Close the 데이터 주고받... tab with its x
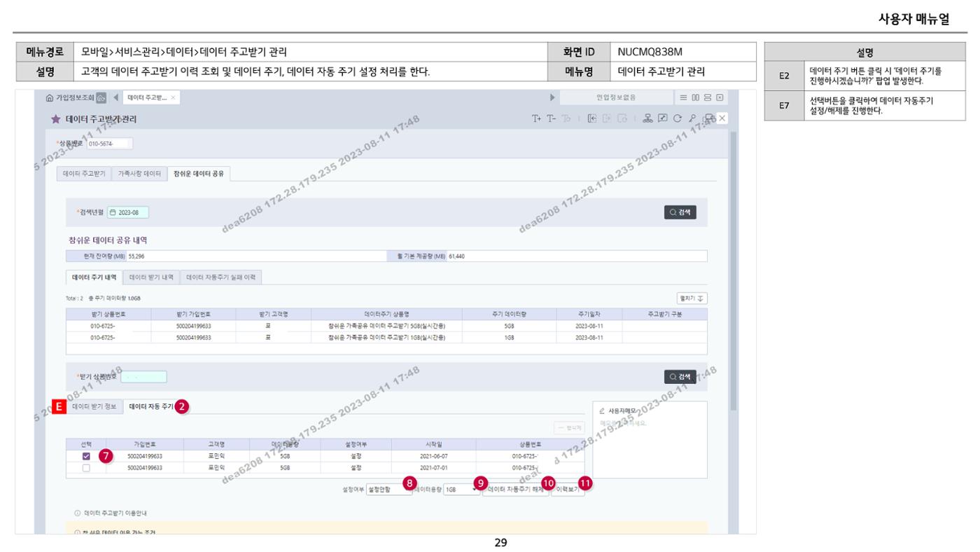The height and width of the screenshot is (552, 980). (173, 97)
